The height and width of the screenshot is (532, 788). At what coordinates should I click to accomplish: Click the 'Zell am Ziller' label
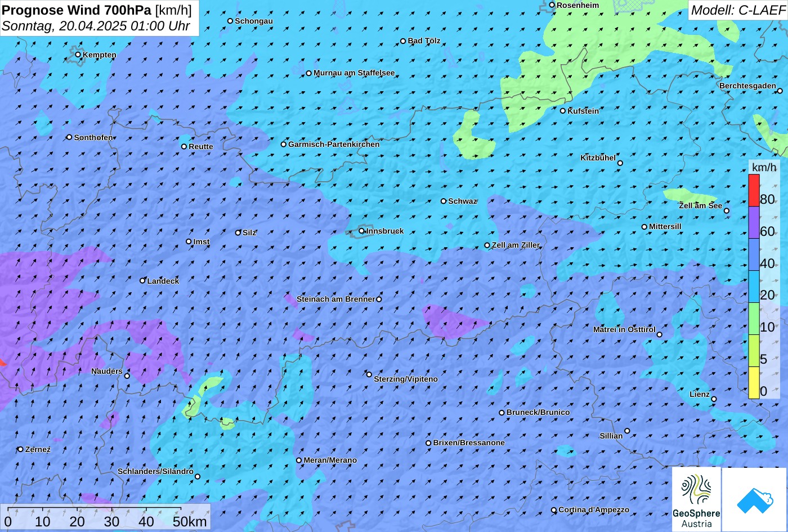point(516,245)
